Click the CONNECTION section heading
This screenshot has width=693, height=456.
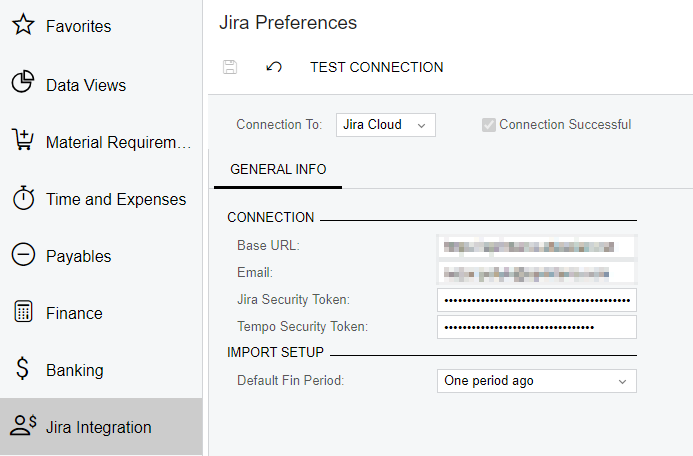pos(270,217)
